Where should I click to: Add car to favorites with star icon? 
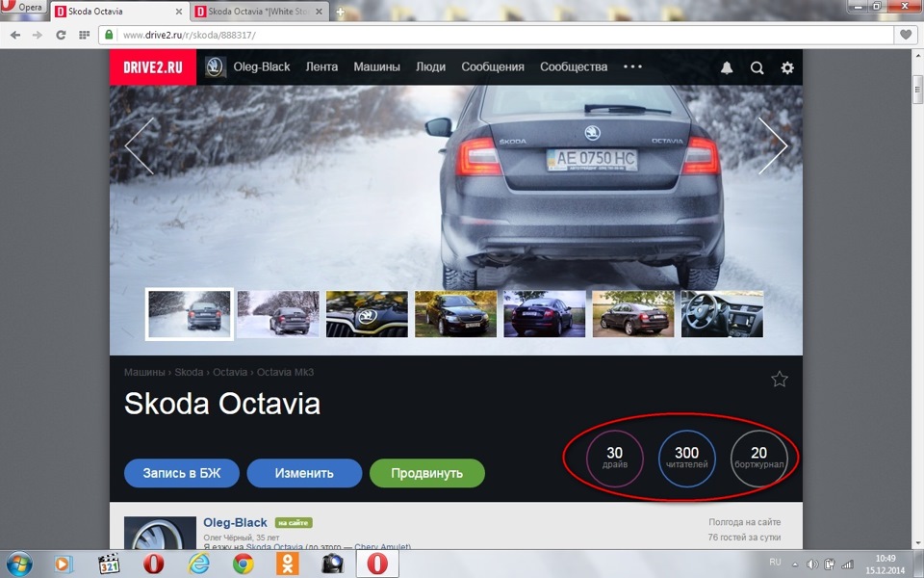click(x=779, y=380)
